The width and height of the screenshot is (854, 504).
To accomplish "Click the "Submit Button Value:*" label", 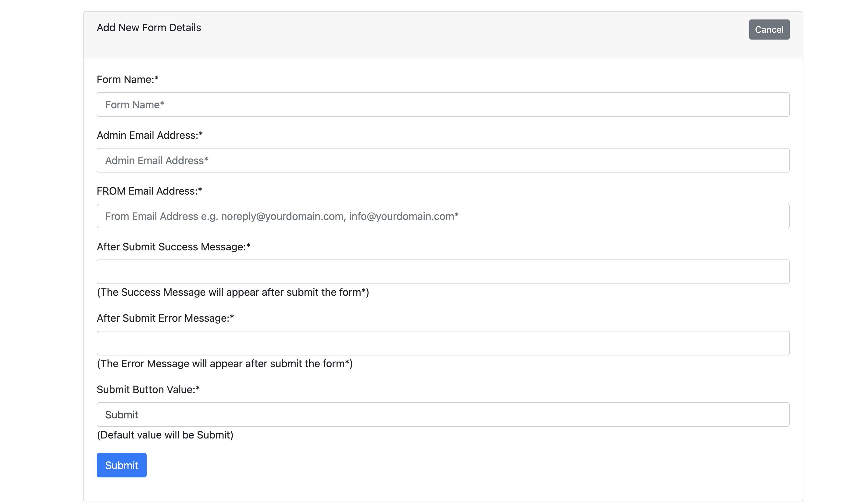I will pos(148,389).
